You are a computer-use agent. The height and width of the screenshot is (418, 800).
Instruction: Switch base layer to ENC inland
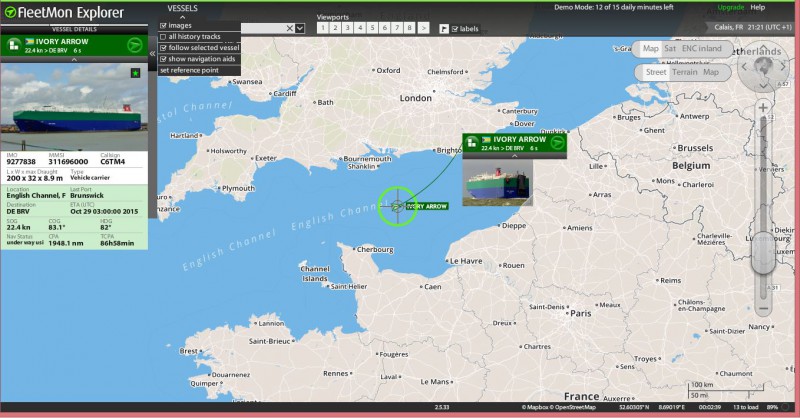click(702, 48)
